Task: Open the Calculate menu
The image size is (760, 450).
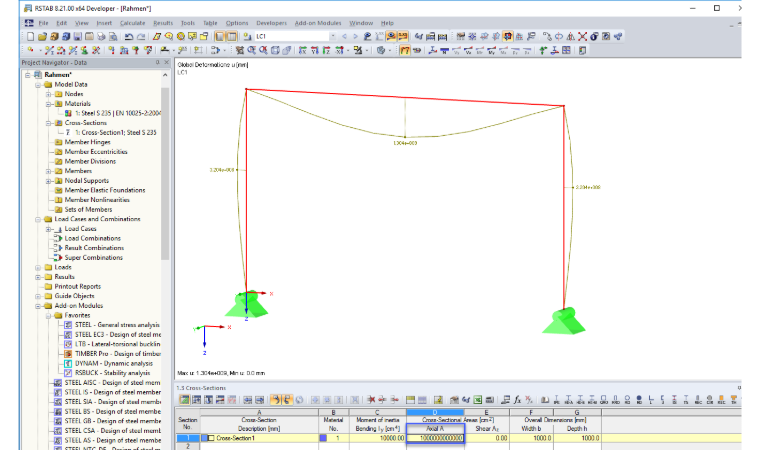Action: click(132, 23)
